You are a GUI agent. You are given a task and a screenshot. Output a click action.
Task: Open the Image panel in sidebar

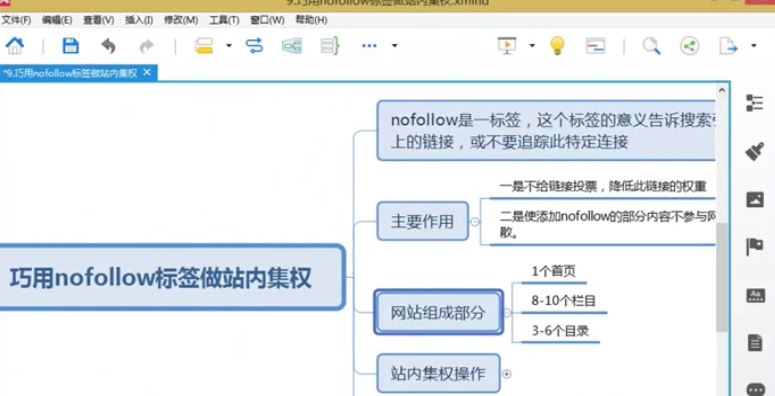[755, 200]
